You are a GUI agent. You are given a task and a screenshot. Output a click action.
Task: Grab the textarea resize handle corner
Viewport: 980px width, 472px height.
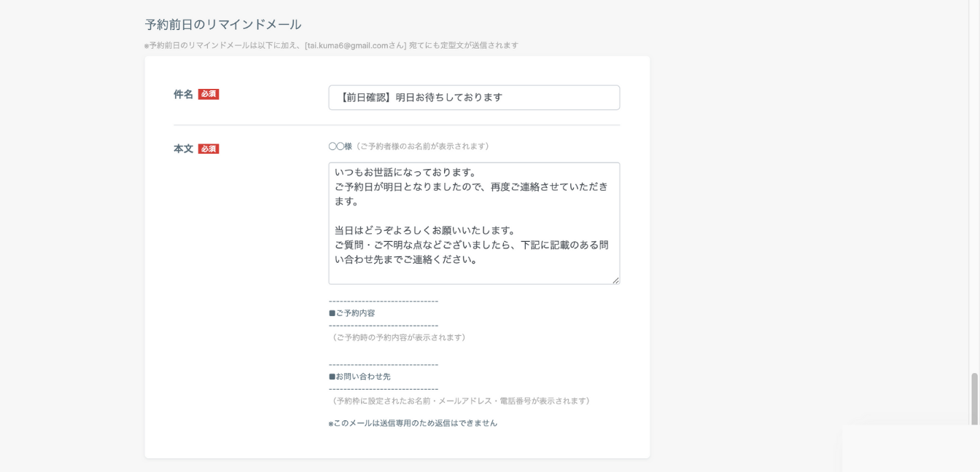coord(615,280)
